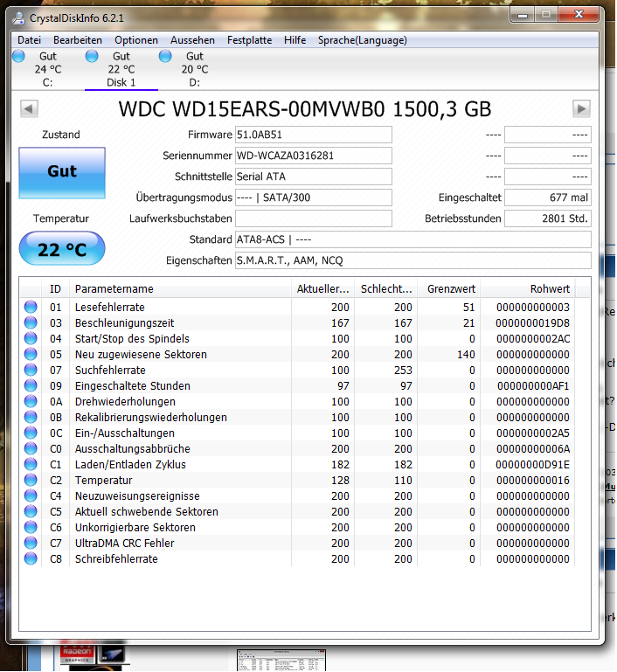This screenshot has height=672, width=617.
Task: Click status orb of Neu zugewiesene Sektoren row
Action: (31, 355)
